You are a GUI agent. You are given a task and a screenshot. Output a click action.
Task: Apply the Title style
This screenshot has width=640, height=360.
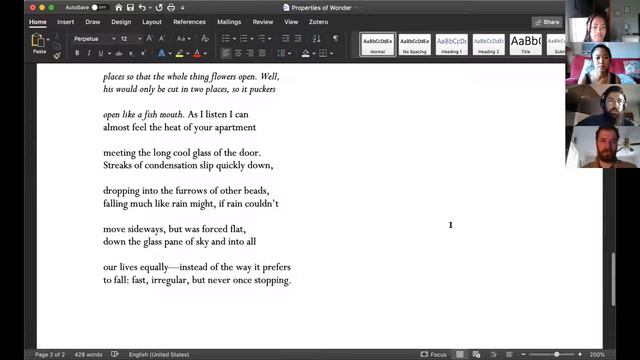pyautogui.click(x=525, y=44)
